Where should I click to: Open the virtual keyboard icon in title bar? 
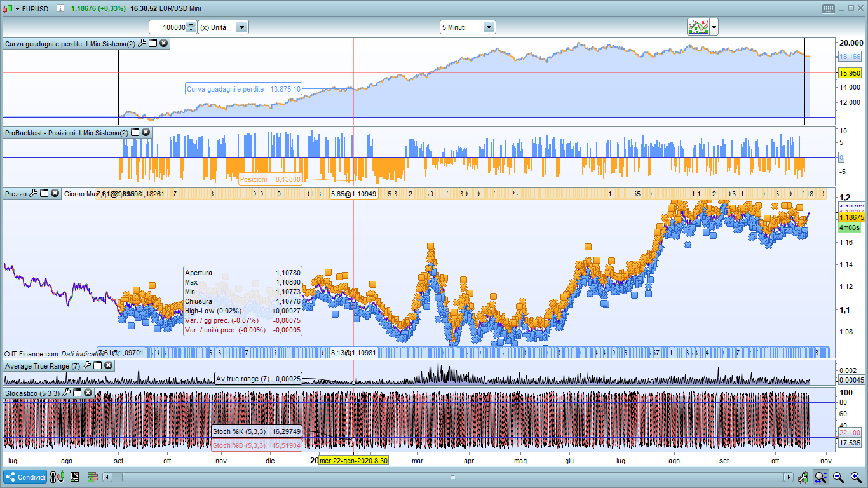tap(829, 9)
